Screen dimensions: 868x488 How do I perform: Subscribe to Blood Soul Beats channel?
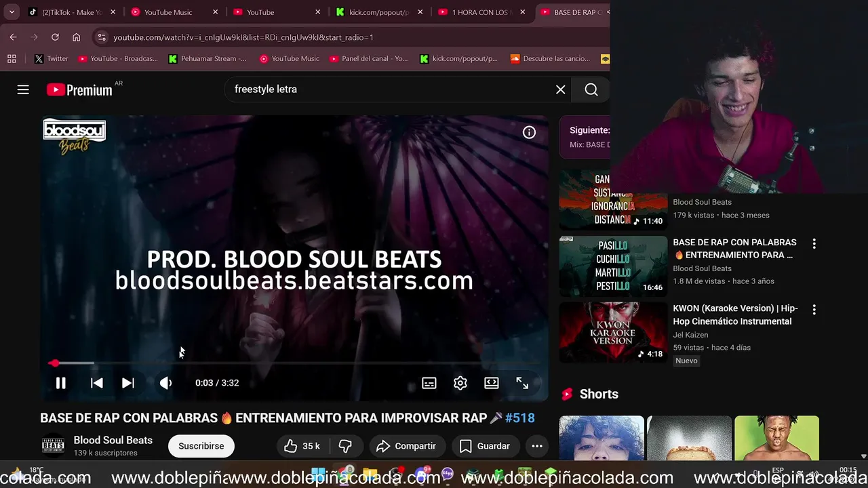point(201,446)
